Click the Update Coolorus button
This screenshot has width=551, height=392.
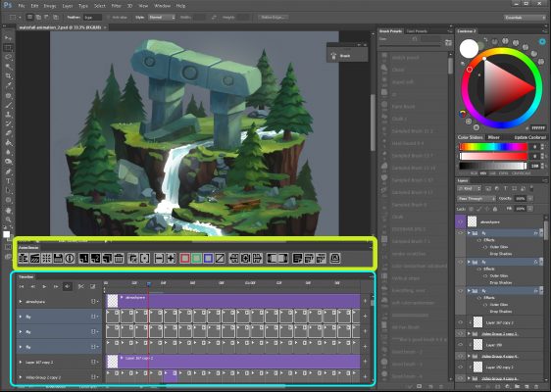[x=529, y=137]
